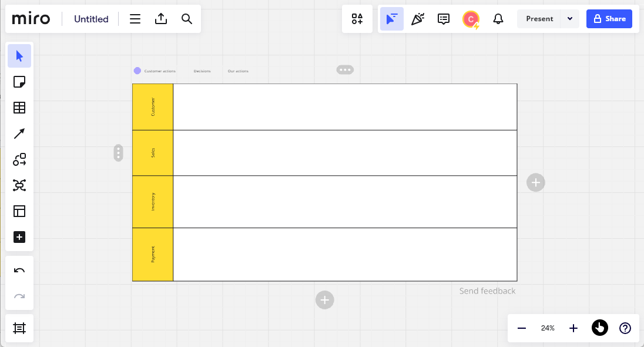Expand the Present dropdown arrow
This screenshot has width=644, height=347.
(569, 19)
